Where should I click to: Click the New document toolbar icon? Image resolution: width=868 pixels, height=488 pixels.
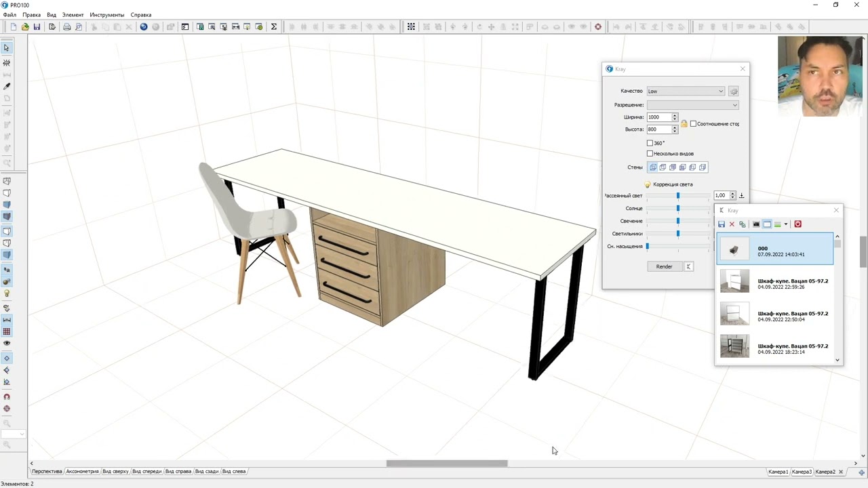pyautogui.click(x=13, y=27)
